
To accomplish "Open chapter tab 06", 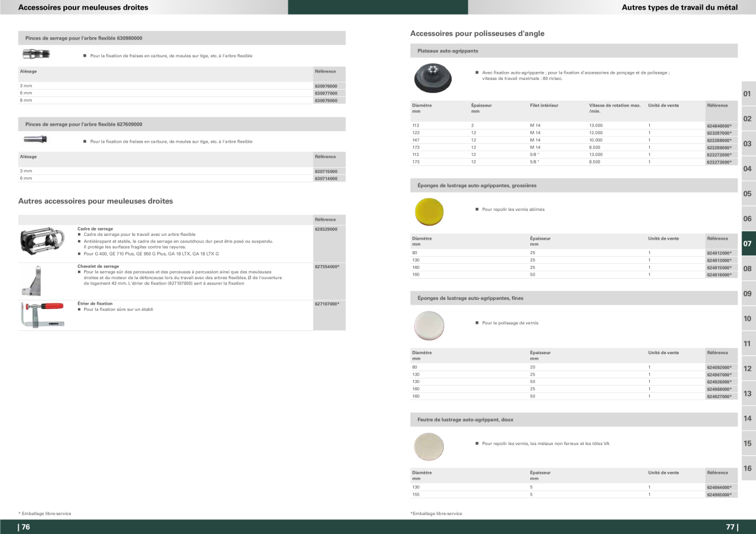I will pos(747,219).
